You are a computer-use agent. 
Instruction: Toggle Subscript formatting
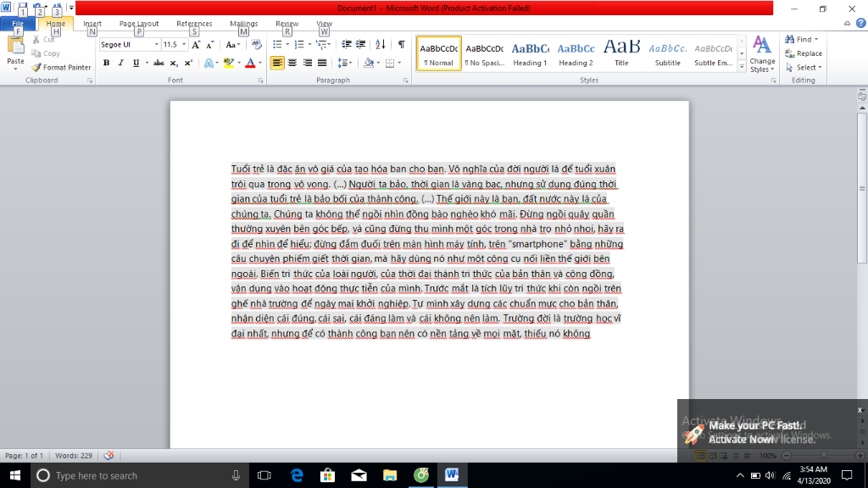click(x=174, y=63)
